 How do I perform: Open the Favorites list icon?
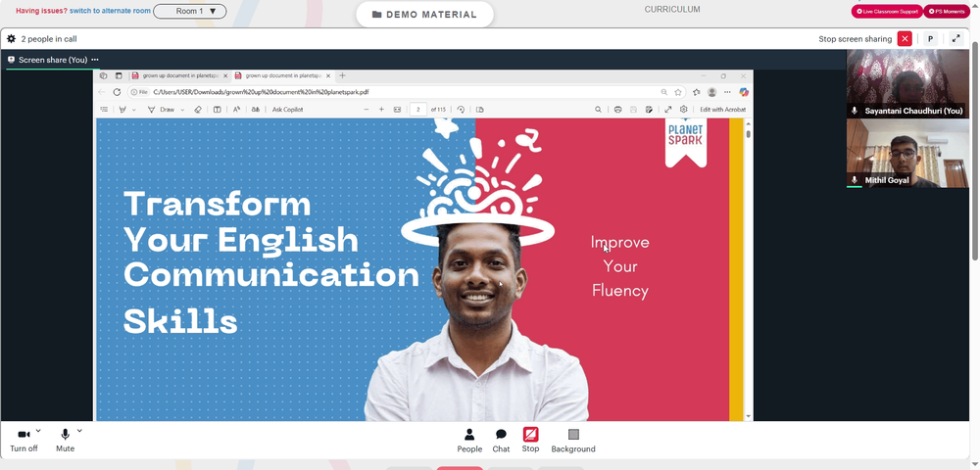click(x=696, y=92)
